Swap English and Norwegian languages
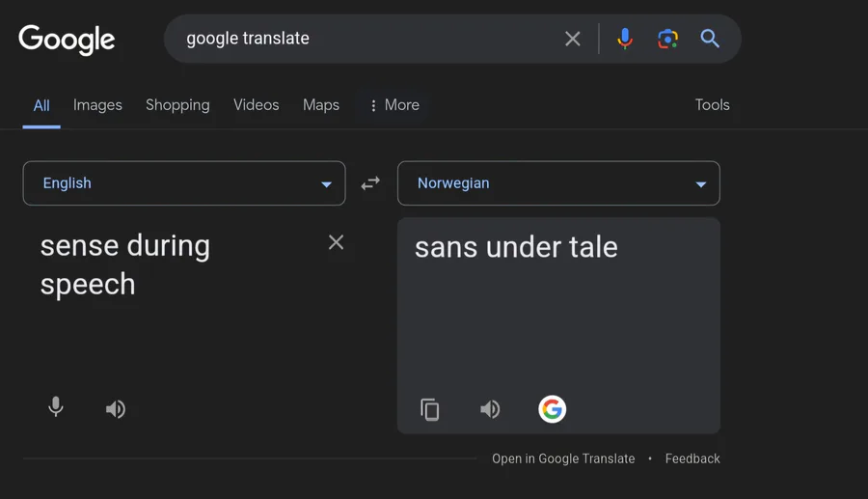868x499 pixels. point(370,183)
